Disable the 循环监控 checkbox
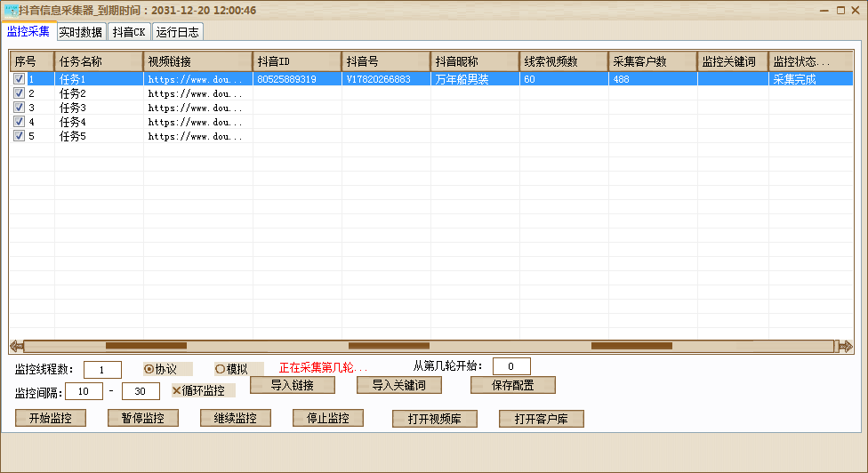This screenshot has height=473, width=868. pyautogui.click(x=176, y=390)
